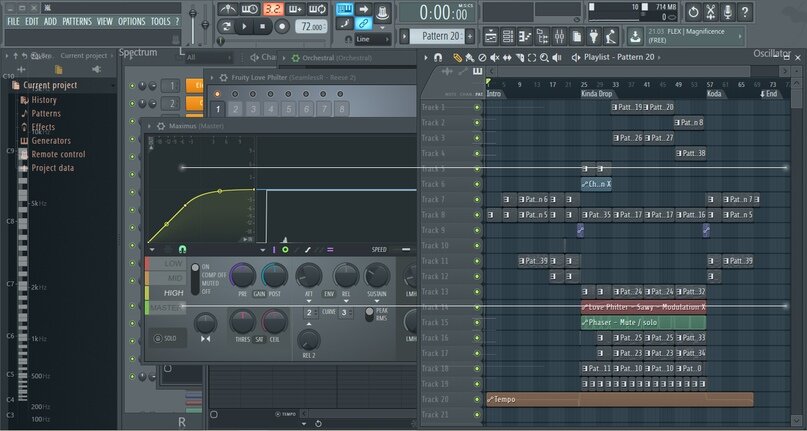
Task: Click the undo history circular arrow icon
Action: click(693, 12)
